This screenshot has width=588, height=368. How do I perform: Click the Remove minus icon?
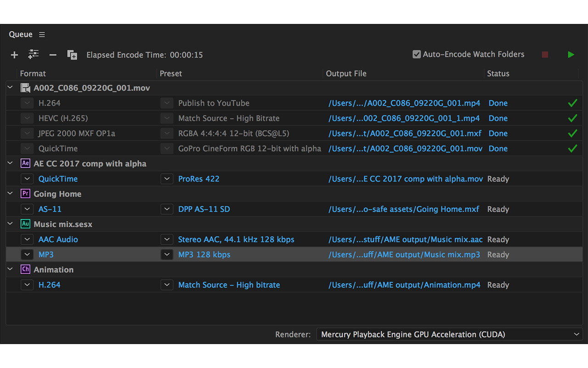(x=53, y=55)
